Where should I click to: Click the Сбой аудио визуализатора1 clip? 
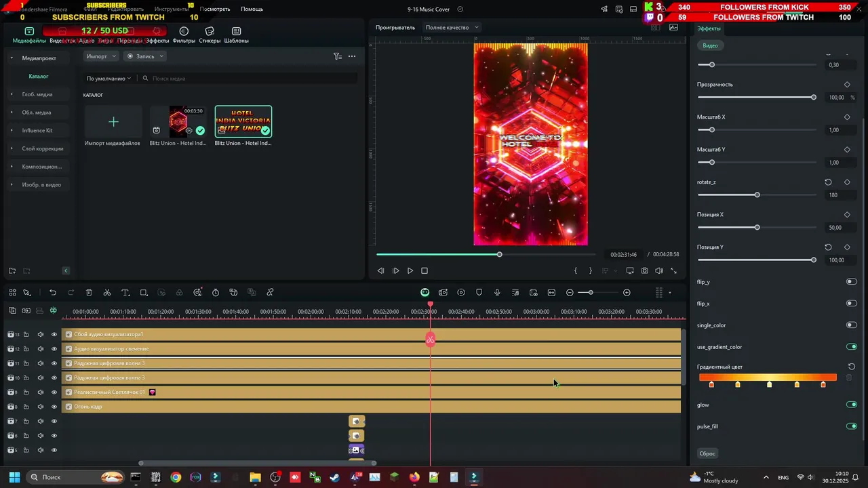tap(371, 334)
